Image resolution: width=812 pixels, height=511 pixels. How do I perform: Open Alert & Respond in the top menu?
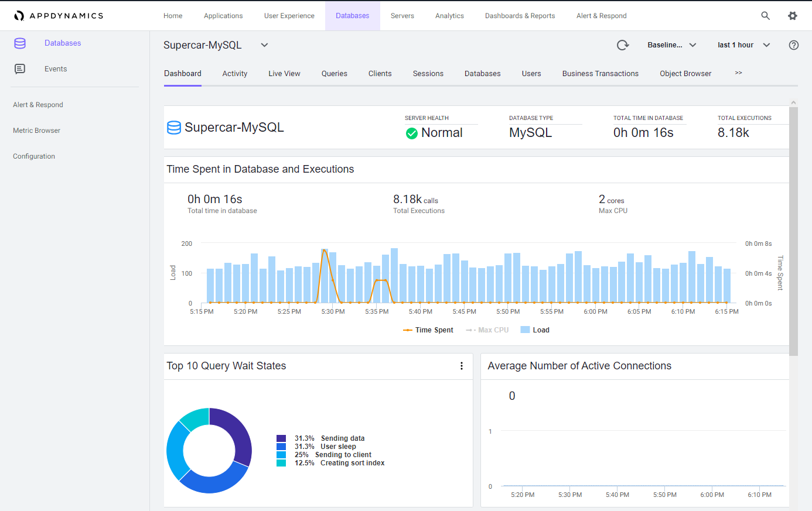tap(602, 16)
